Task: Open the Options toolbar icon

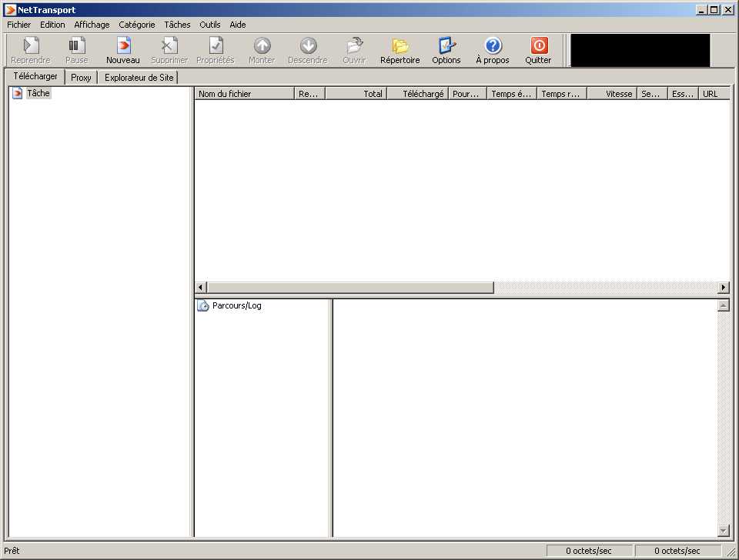Action: [446, 45]
